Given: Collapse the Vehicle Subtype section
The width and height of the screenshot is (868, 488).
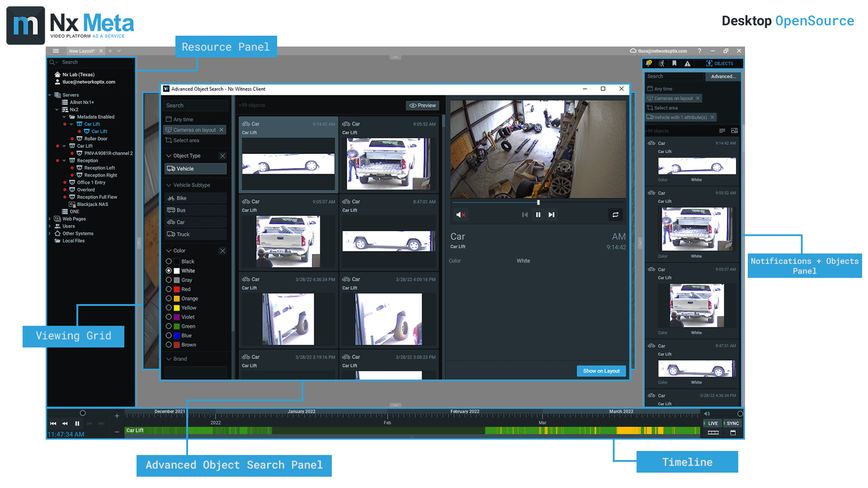Looking at the screenshot, I should coord(169,185).
